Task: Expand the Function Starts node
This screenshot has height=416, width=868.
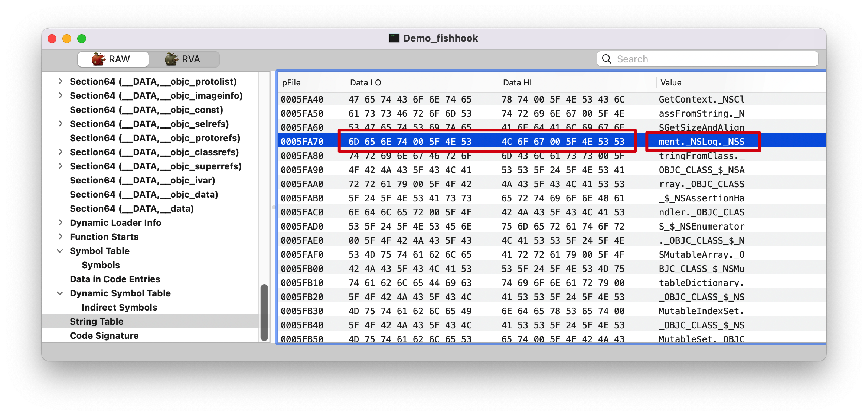Action: [x=60, y=237]
